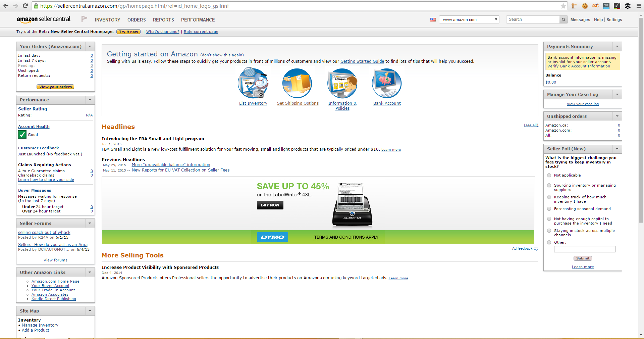Open the INVENTORY menu
Image resolution: width=644 pixels, height=339 pixels.
pyautogui.click(x=107, y=20)
